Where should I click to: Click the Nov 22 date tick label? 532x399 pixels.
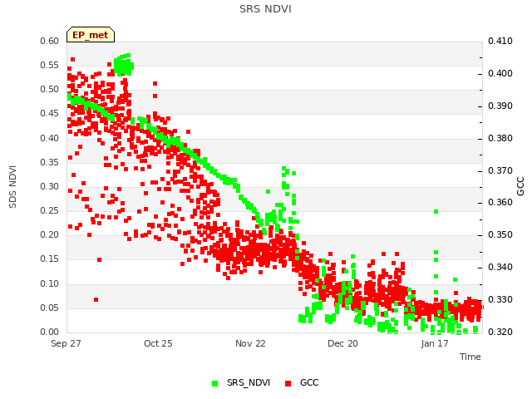click(250, 343)
